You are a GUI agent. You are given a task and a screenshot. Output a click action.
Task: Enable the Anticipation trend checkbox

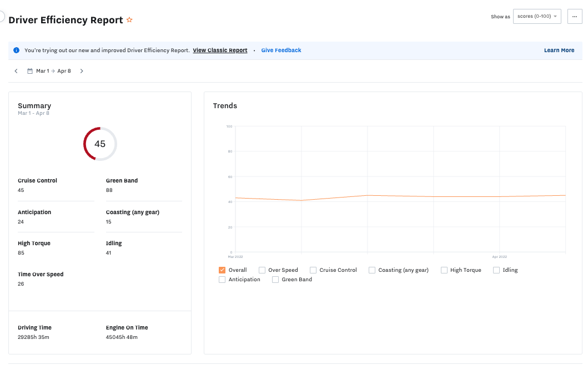click(222, 280)
